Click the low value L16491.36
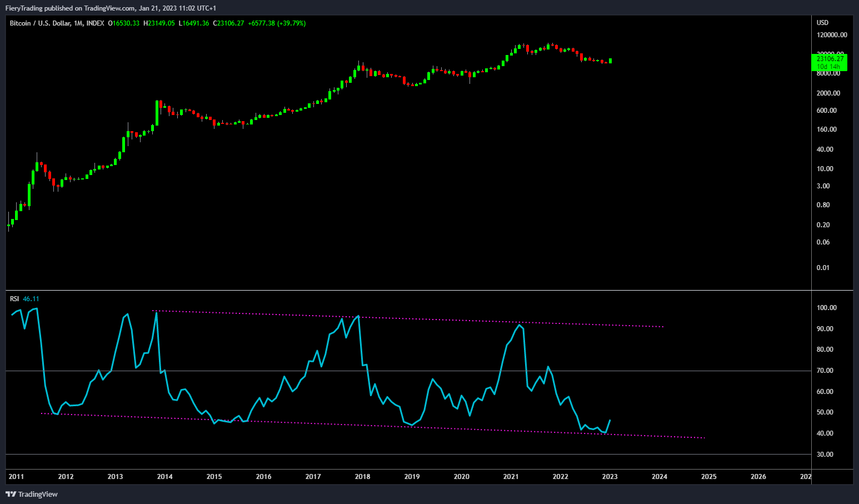Screen dimensions: 859x504 click(x=194, y=23)
